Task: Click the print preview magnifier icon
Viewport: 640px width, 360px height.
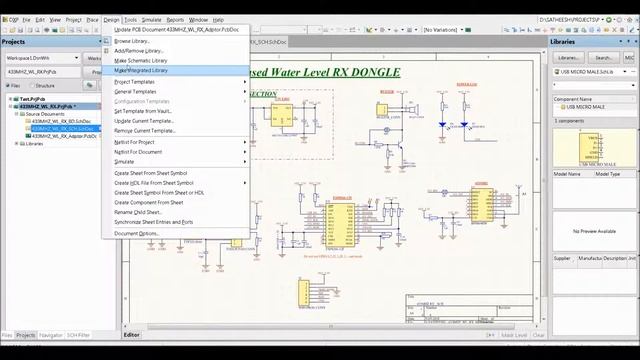Action: 38,30
